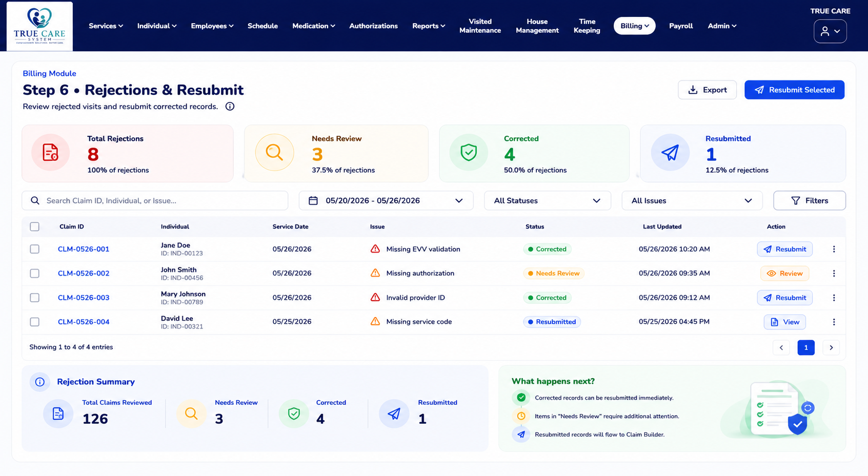The height and width of the screenshot is (476, 868).
Task: Open Authorizations in navigation
Action: (x=373, y=26)
